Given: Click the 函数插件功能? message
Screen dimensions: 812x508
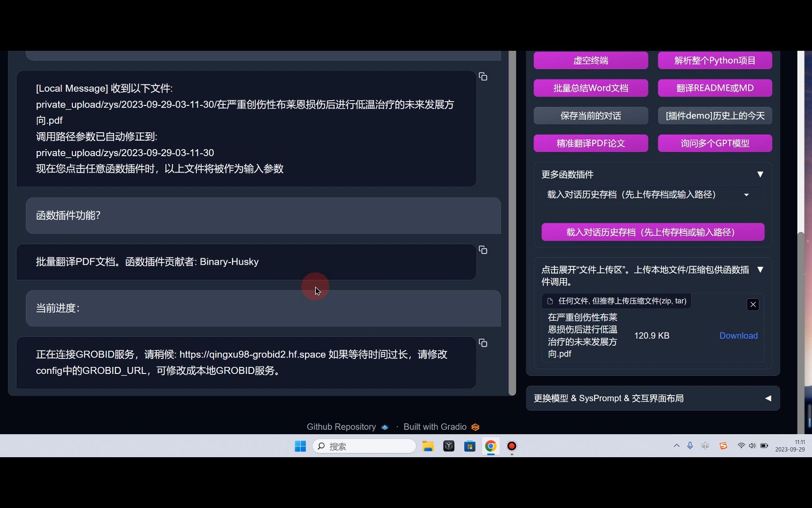Looking at the screenshot, I should 263,216.
